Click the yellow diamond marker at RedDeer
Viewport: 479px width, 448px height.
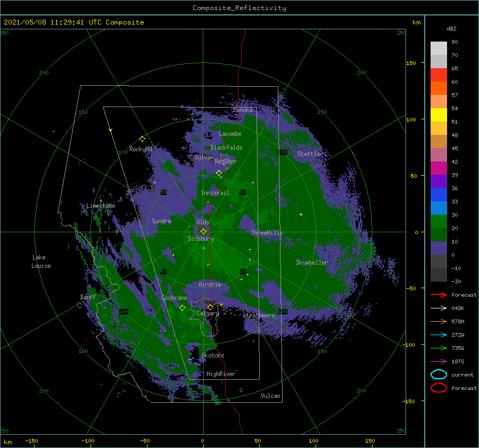point(219,173)
